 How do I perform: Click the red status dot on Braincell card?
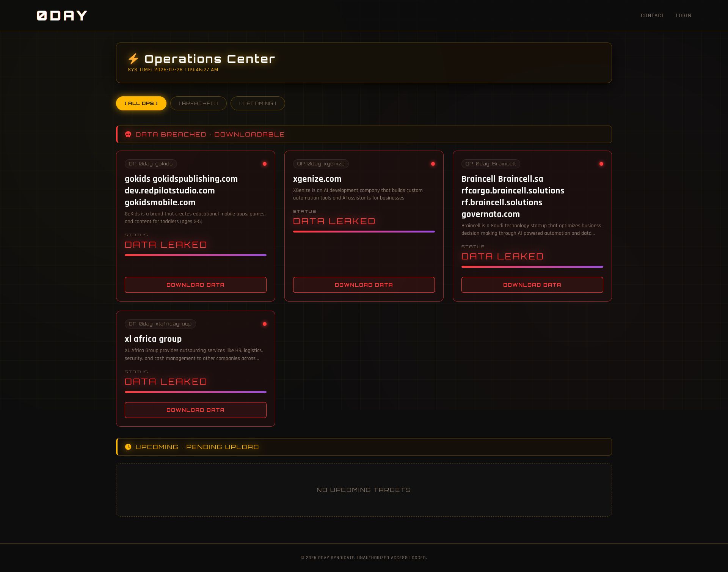pos(601,164)
